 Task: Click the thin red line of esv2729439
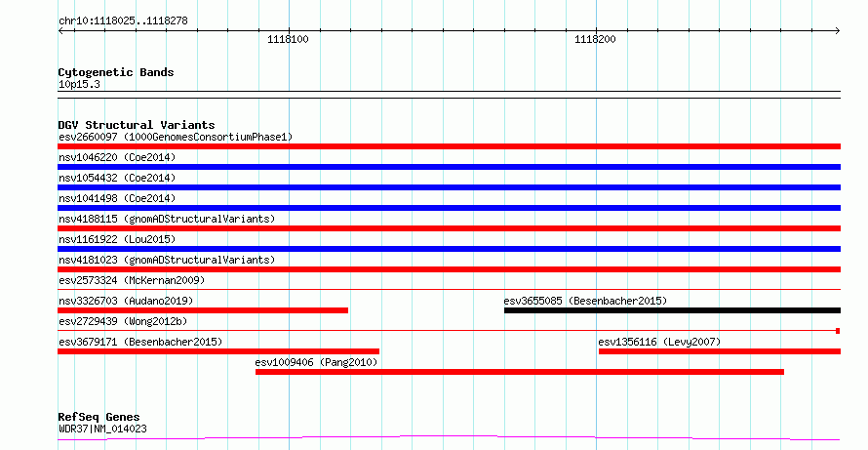(449, 331)
